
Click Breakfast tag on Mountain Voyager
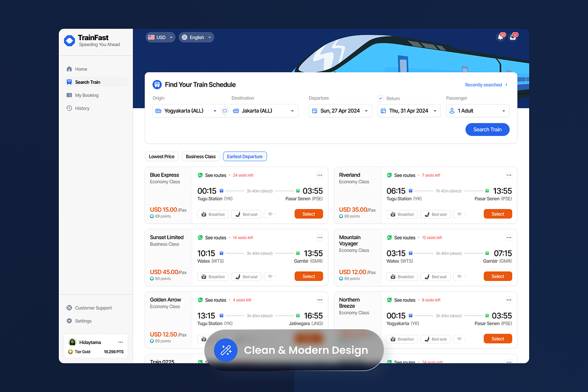coord(402,276)
